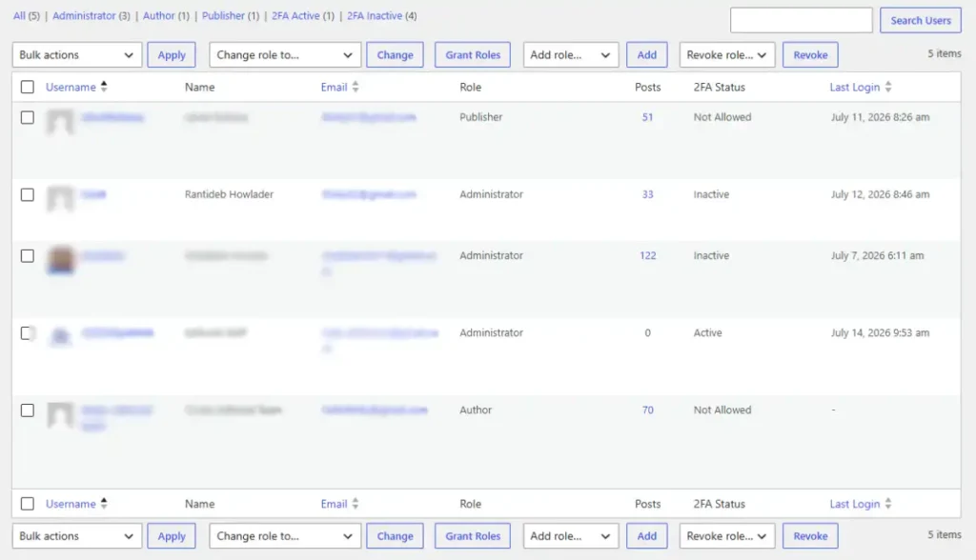976x560 pixels.
Task: Click top Apply button
Action: tap(172, 54)
